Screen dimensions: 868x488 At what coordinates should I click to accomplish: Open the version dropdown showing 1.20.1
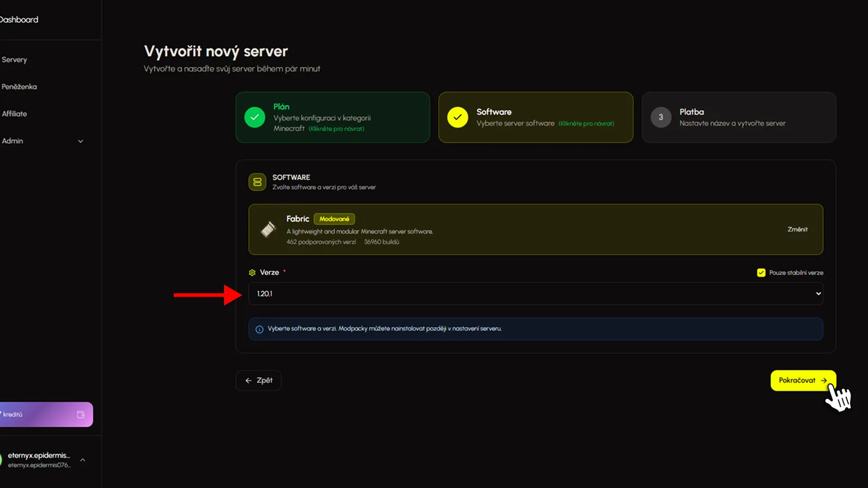pos(535,293)
